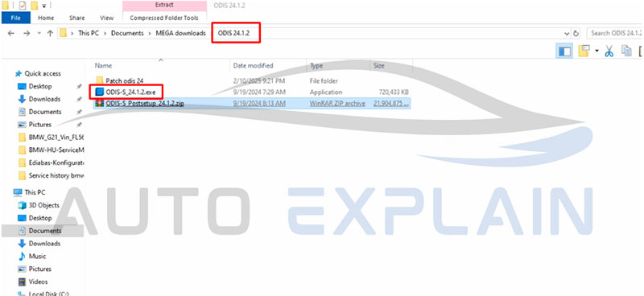Navigate to MEGA downloads in the breadcrumb
This screenshot has height=296, width=644.
(180, 33)
